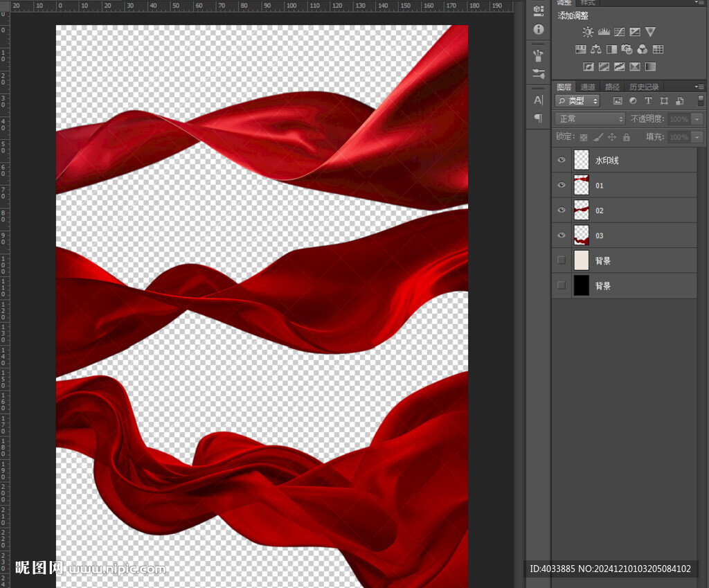
Task: Switch to the 历史记录 tab
Action: point(644,87)
